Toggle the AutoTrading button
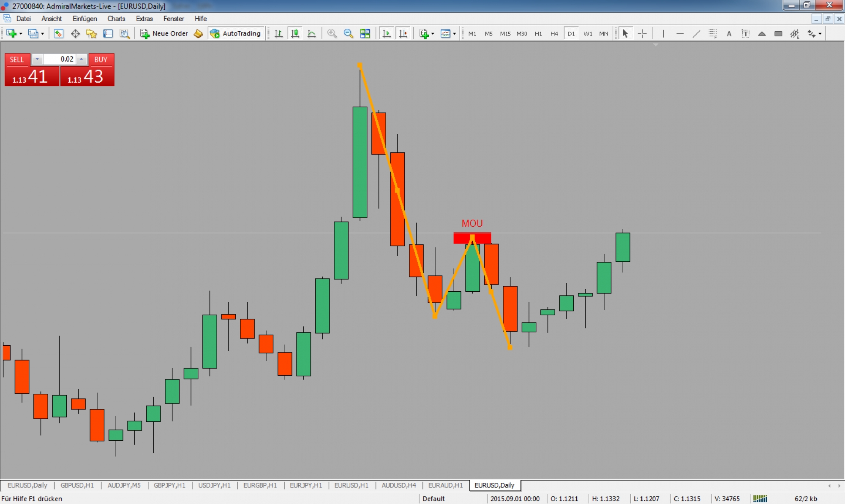845x504 pixels. coord(236,34)
